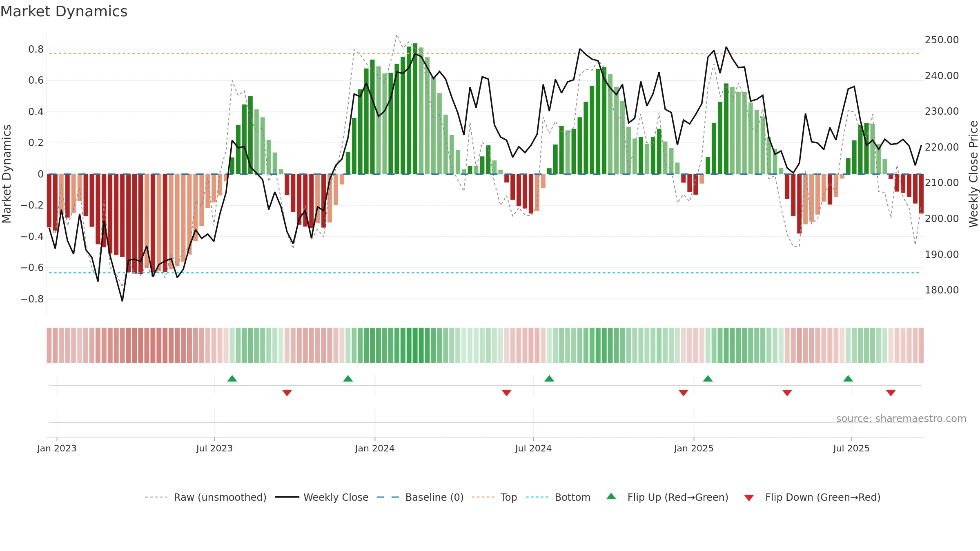Click the tallest green bar near 0.8
This screenshot has width=980, height=551.
tap(415, 109)
